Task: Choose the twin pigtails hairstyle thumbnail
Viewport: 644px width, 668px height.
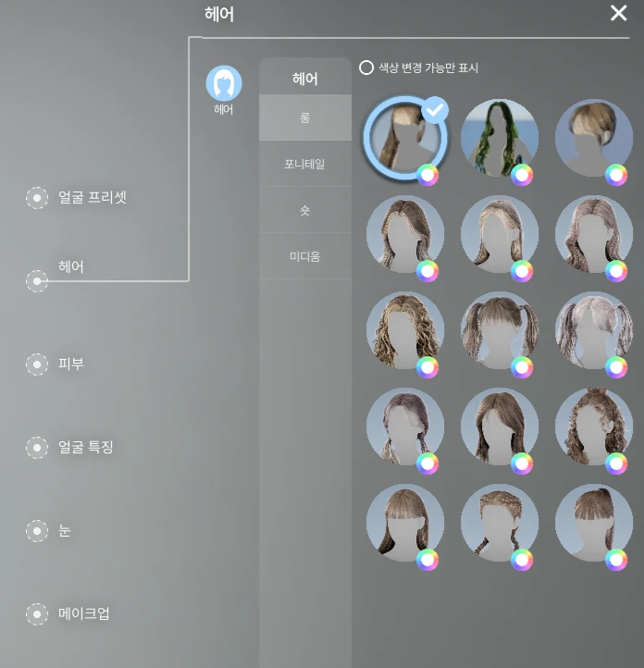Action: coord(499,329)
